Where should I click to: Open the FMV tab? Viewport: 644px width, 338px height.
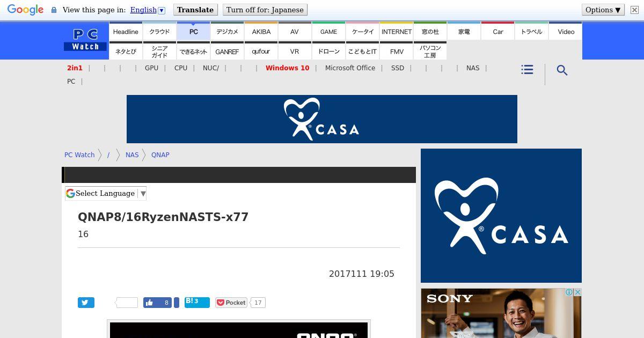pos(396,51)
